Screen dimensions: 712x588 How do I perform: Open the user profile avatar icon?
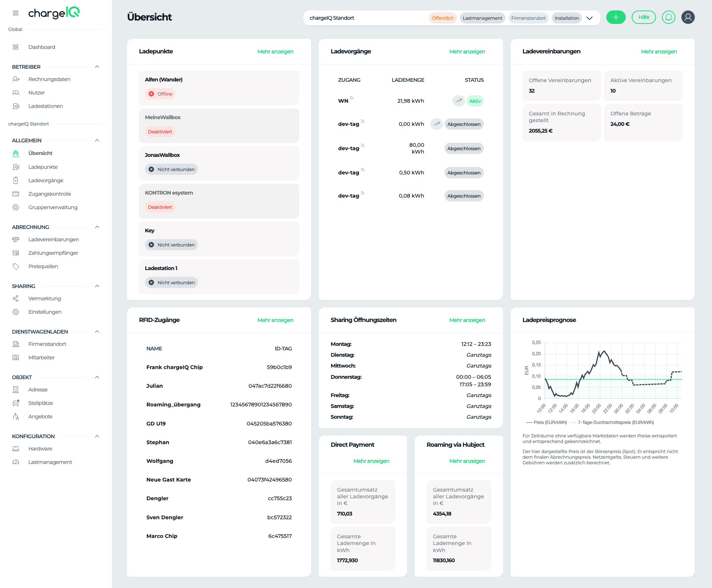(x=688, y=17)
